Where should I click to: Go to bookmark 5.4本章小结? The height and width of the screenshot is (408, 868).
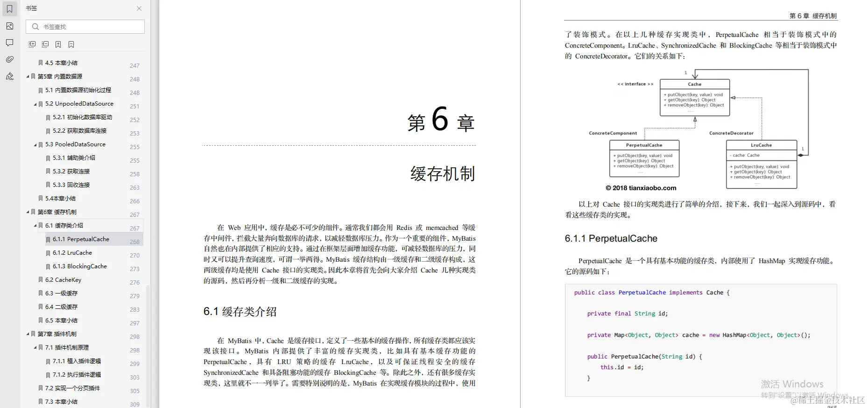[60, 198]
